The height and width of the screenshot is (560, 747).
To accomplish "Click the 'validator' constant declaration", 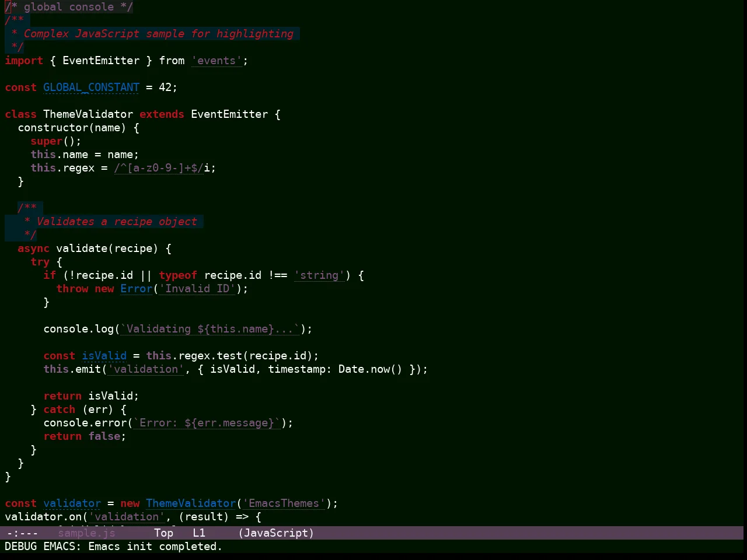I will (x=72, y=503).
